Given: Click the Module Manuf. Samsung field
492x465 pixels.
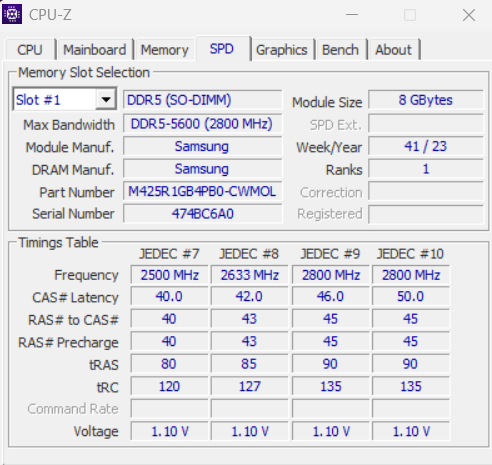Looking at the screenshot, I should coord(203,146).
